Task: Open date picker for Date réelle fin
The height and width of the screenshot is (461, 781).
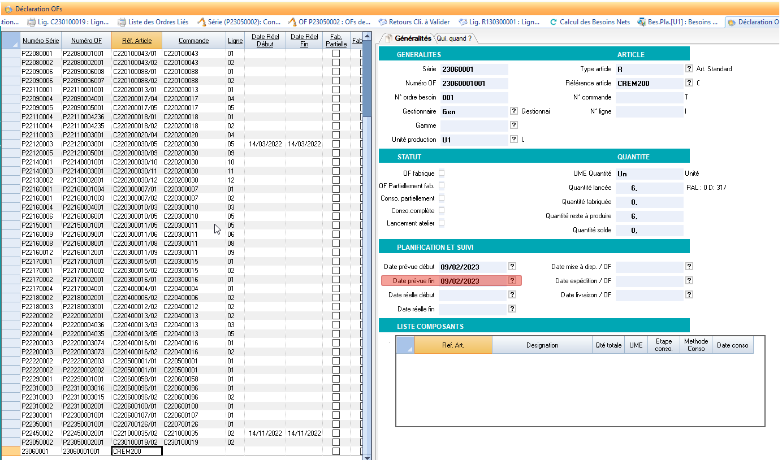Action: 512,310
